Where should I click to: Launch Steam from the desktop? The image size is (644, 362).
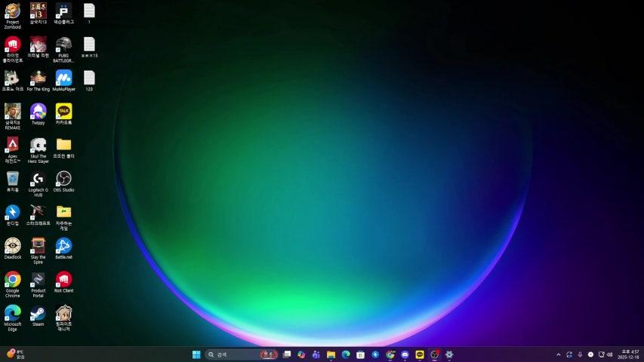(x=39, y=316)
